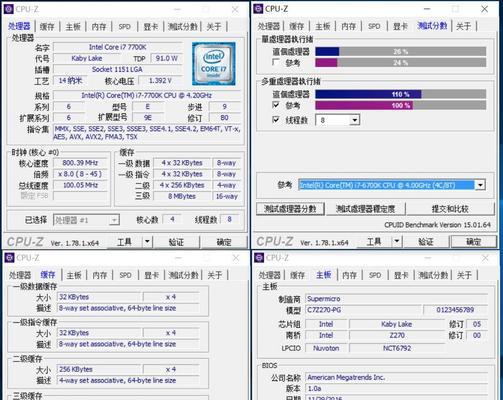Select 测试分数 tab in mainboard window
Viewport: 503px width, 400px height.
433,275
